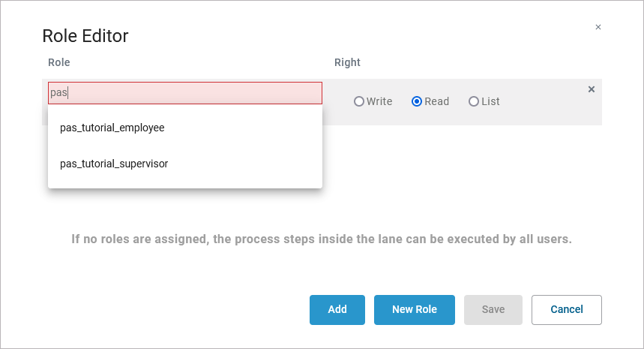Select the Read radio button
Image resolution: width=644 pixels, height=349 pixels.
point(417,101)
